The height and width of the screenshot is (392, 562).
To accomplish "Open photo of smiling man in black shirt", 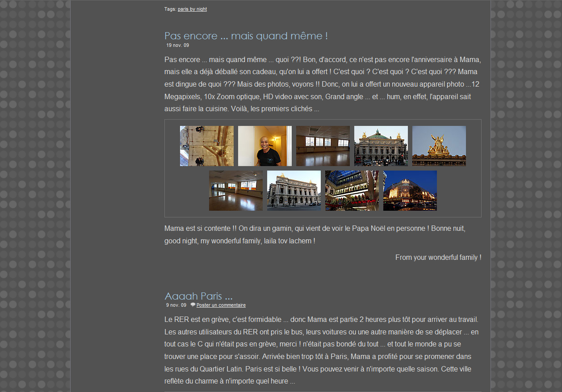I will click(264, 146).
